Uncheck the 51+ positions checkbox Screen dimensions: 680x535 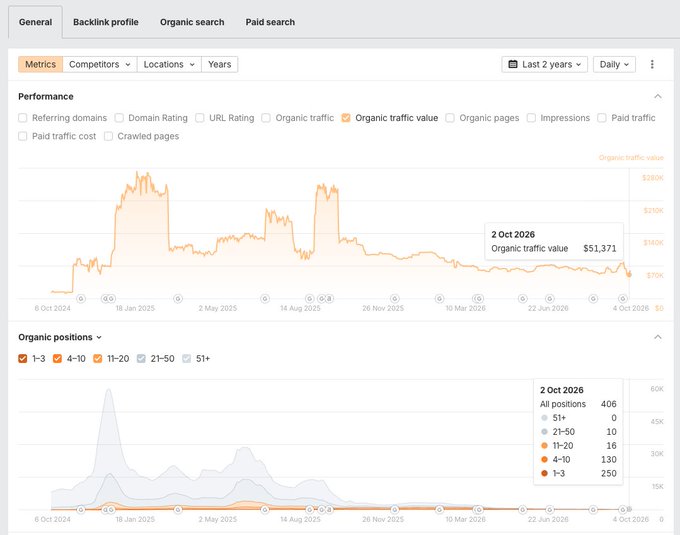pyautogui.click(x=186, y=359)
